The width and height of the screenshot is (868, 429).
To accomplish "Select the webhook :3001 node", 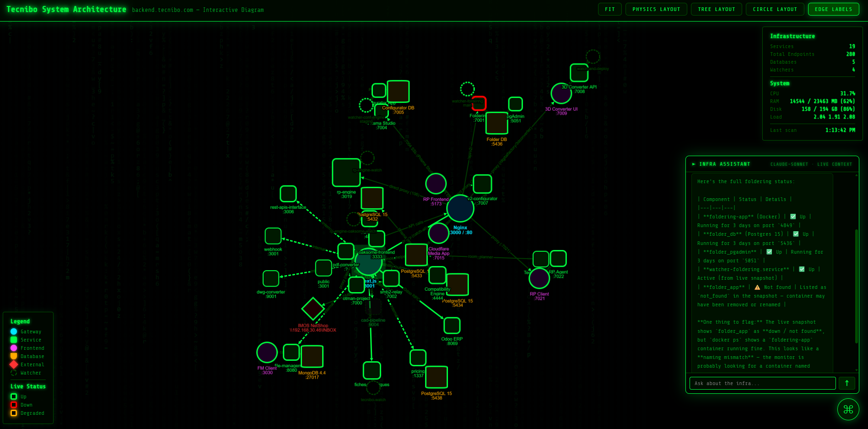I will point(273,236).
